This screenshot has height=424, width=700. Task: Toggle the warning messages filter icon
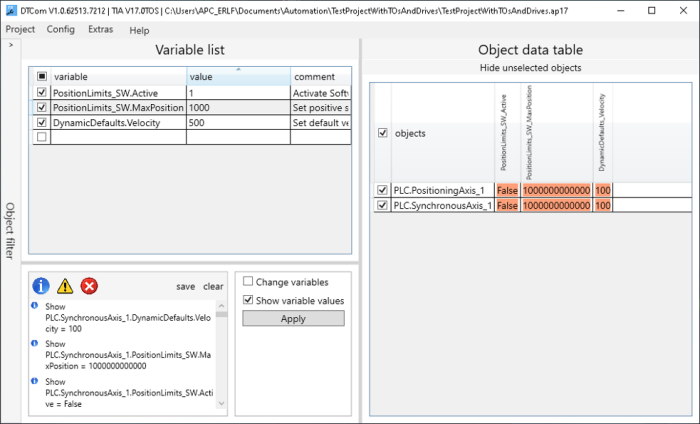(65, 286)
